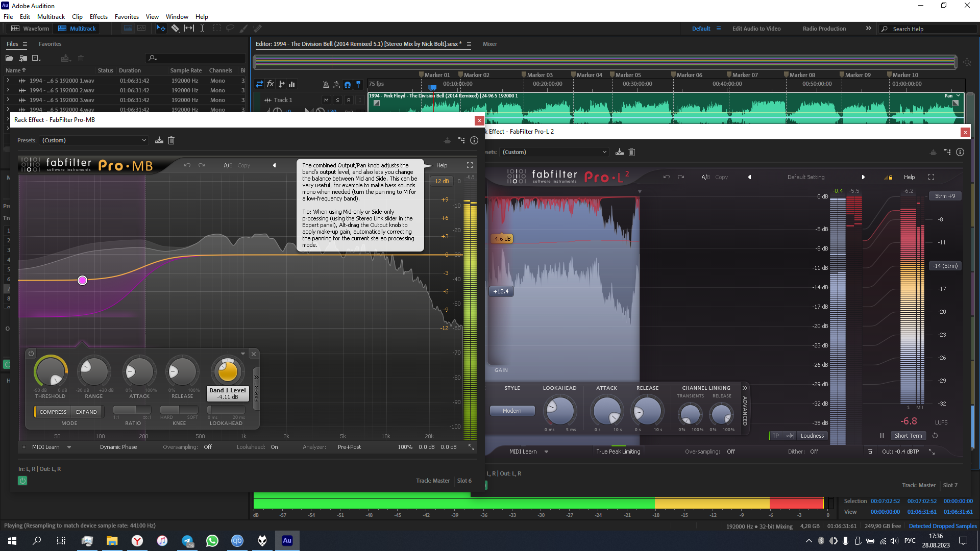Open the Pro-MB Presets dropdown
Image resolution: width=980 pixels, height=551 pixels.
(94, 140)
